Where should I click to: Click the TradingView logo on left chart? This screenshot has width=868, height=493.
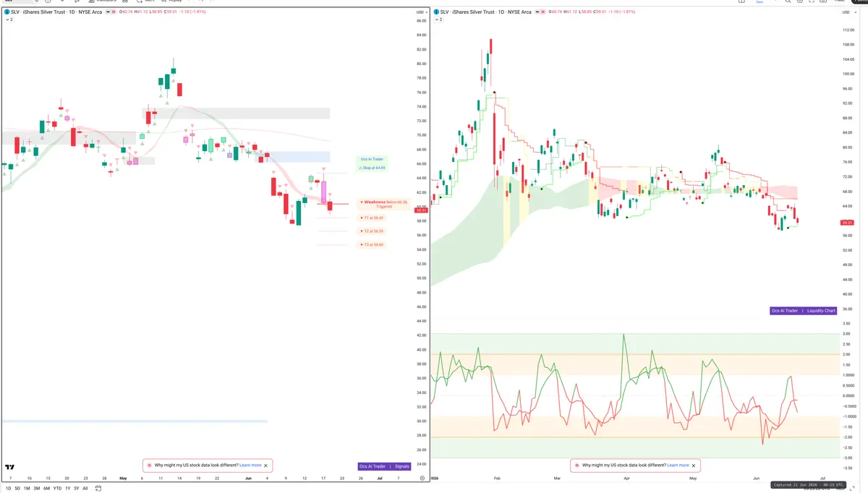point(10,468)
